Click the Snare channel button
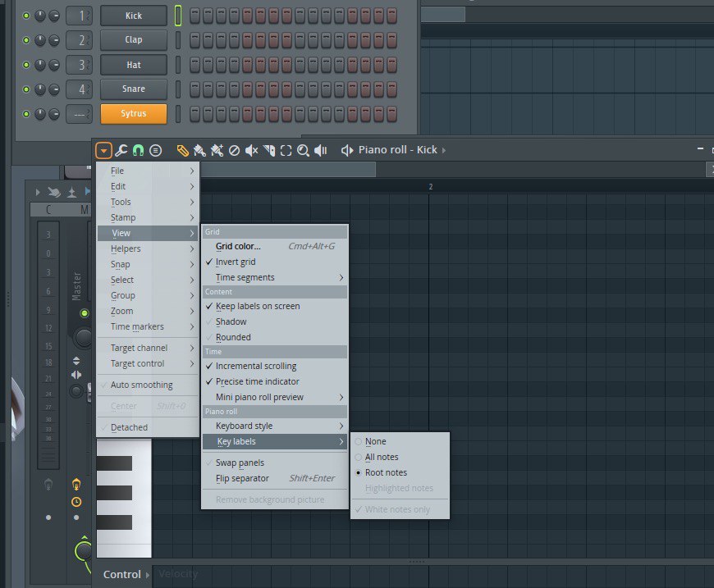Viewport: 714px width, 588px height. click(134, 89)
